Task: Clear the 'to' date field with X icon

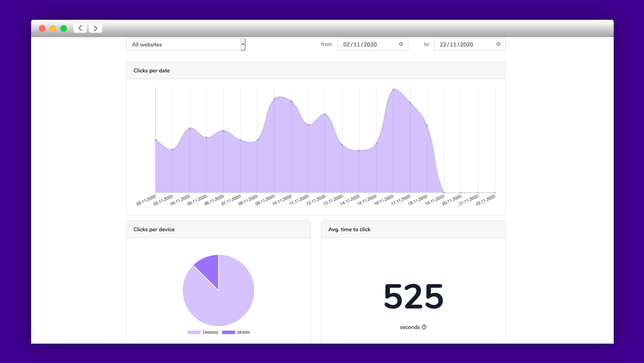Action: pyautogui.click(x=498, y=44)
